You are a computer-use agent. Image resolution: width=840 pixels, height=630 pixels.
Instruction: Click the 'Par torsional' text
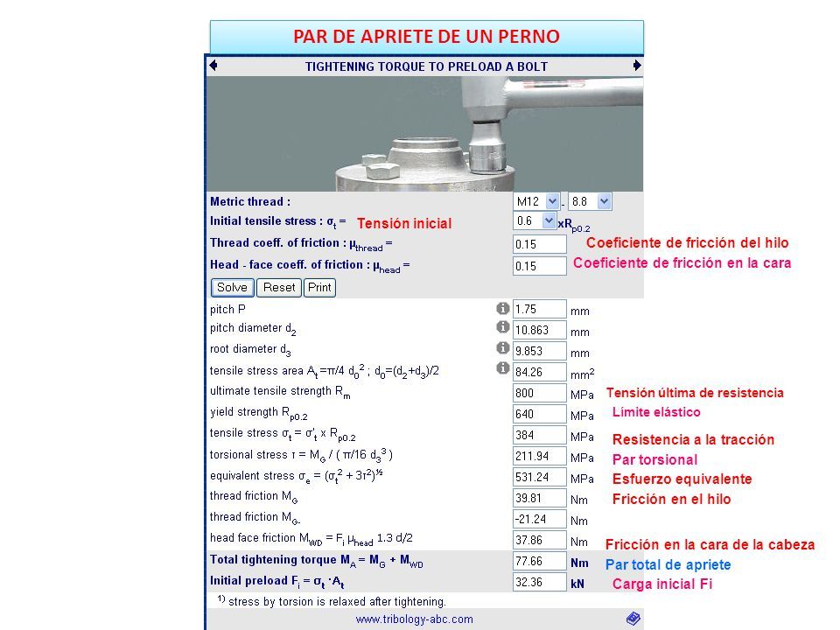click(654, 459)
